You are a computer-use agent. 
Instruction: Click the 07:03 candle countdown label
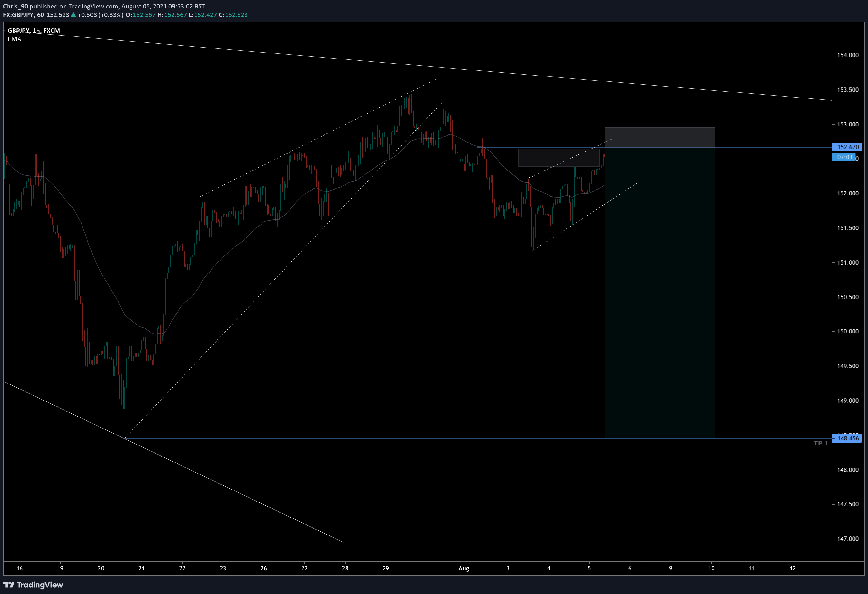pyautogui.click(x=844, y=157)
